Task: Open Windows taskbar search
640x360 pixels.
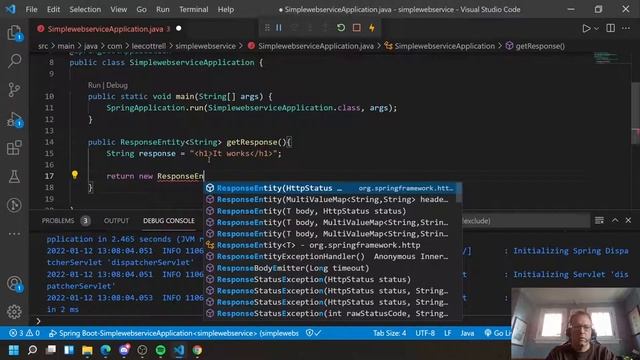Action: (x=32, y=350)
